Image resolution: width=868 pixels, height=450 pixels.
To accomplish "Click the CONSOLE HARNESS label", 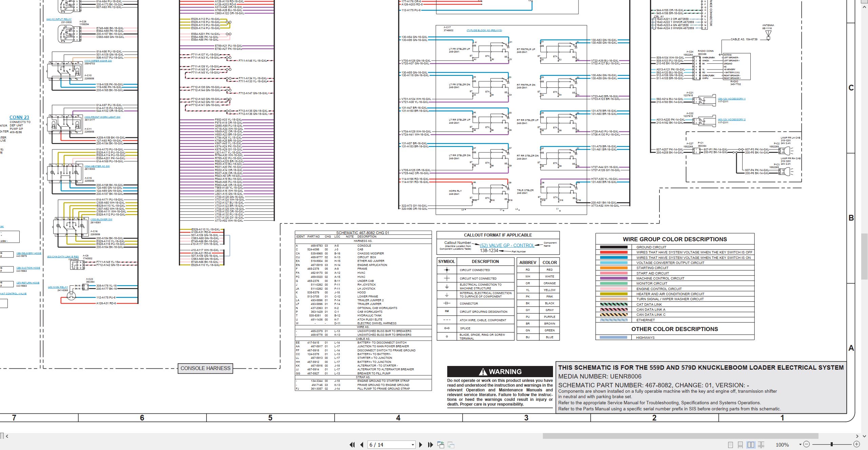I will click(x=205, y=368).
